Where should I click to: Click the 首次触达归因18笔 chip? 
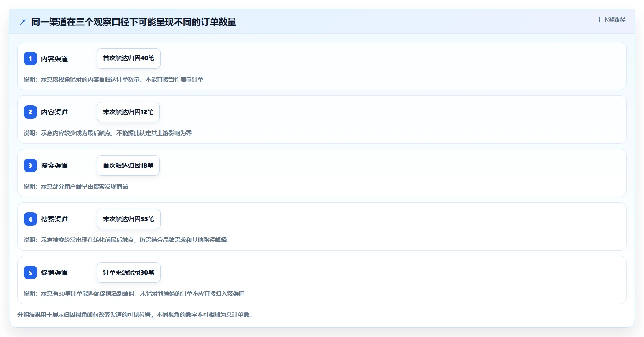(x=128, y=165)
